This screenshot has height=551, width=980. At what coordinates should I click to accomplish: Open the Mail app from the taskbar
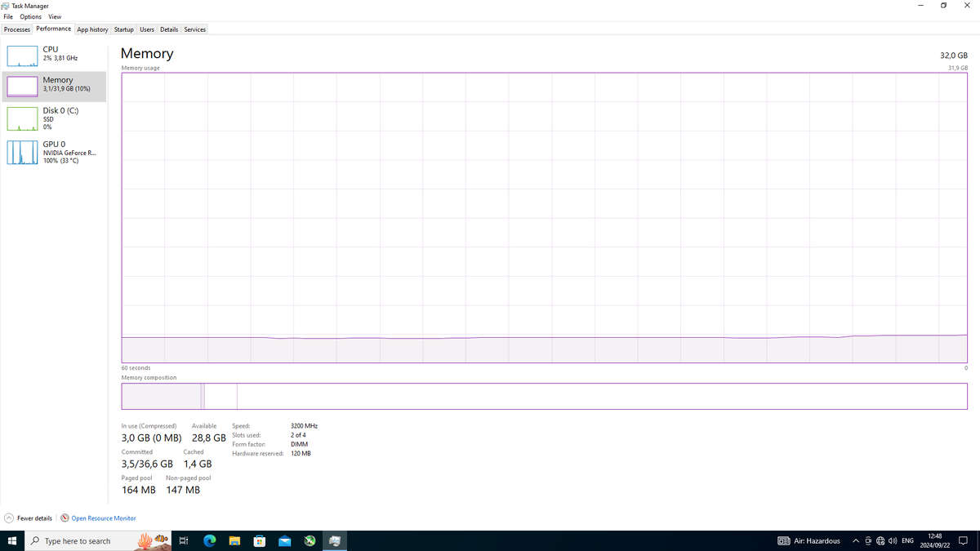[284, 540]
